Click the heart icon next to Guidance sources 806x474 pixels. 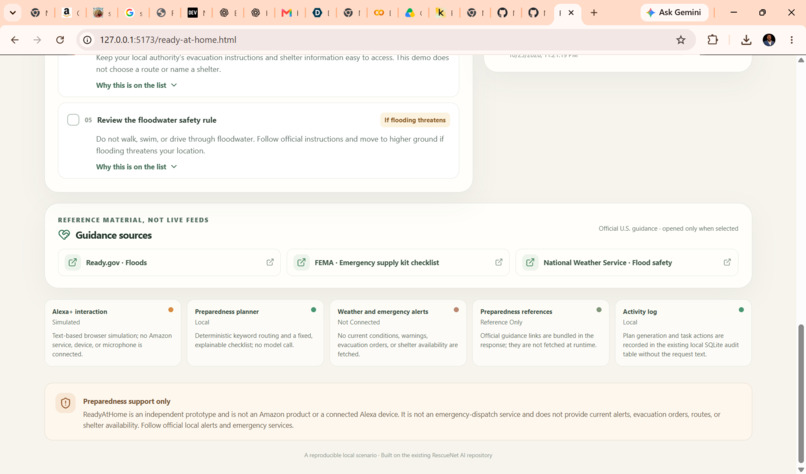pyautogui.click(x=64, y=235)
